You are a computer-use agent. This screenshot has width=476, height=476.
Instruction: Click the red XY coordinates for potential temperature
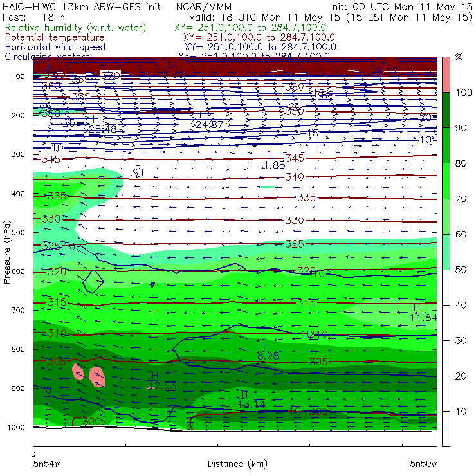coord(259,37)
